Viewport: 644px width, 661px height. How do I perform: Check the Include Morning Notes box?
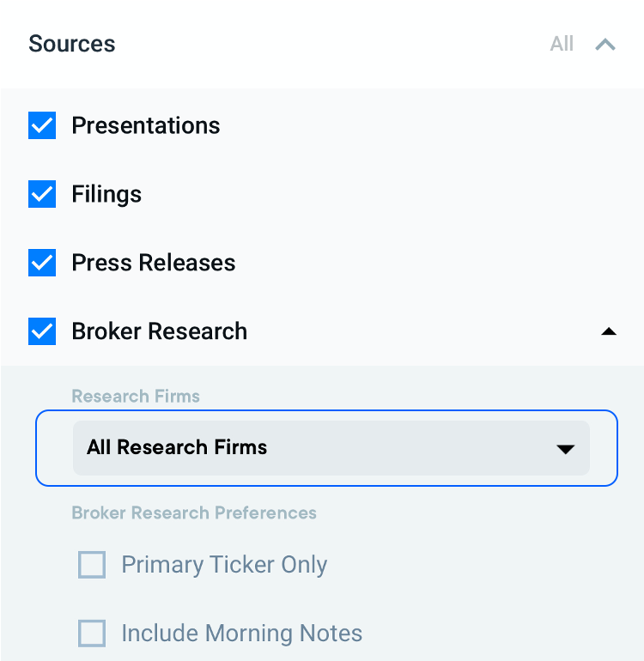92,634
